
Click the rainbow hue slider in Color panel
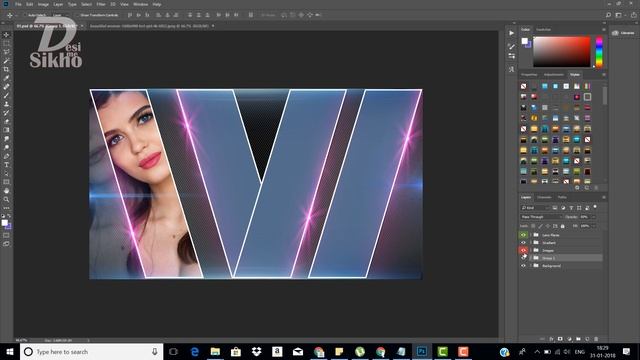(599, 52)
